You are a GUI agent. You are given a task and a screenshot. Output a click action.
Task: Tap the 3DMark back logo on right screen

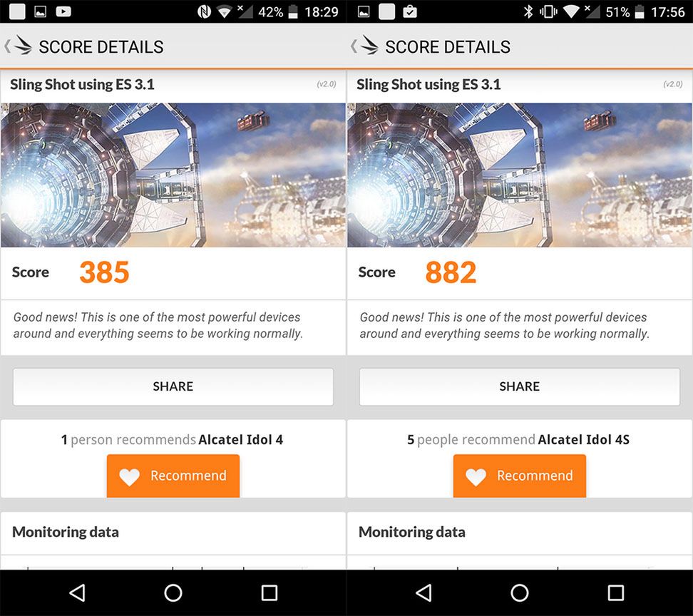coord(365,46)
